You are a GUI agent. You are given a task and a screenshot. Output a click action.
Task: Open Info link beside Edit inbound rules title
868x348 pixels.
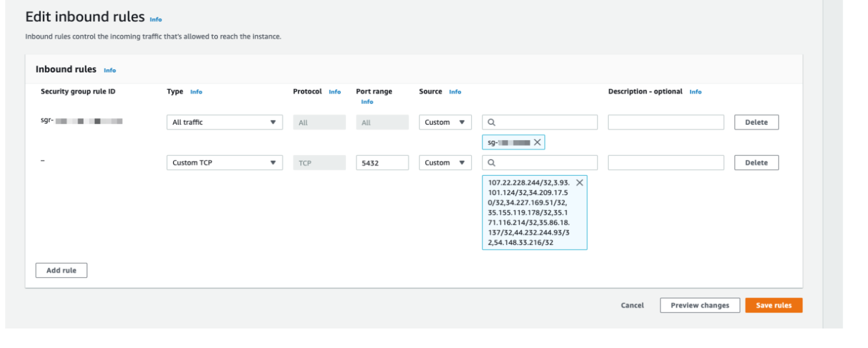click(x=156, y=20)
